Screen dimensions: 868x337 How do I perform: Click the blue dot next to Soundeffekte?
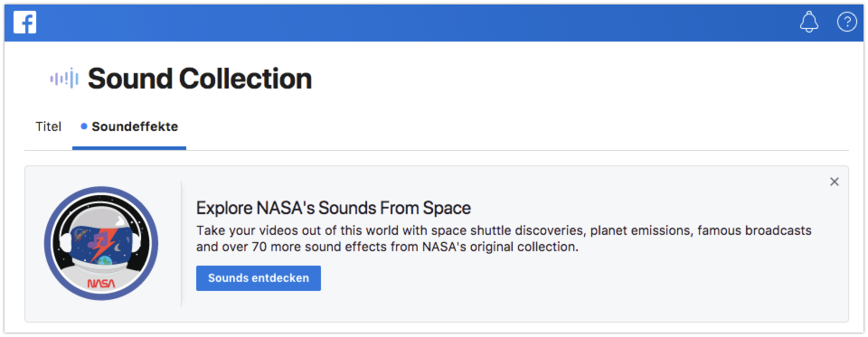pyautogui.click(x=84, y=126)
